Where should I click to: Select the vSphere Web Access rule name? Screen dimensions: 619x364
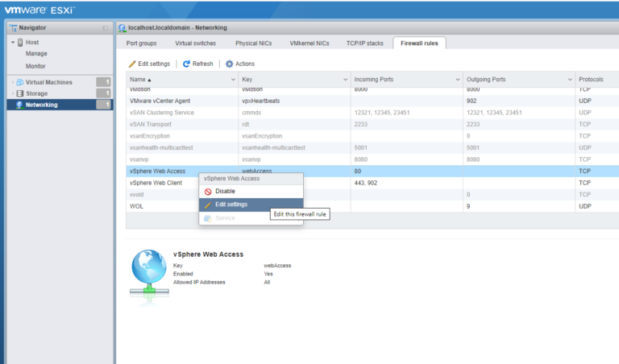pyautogui.click(x=157, y=172)
